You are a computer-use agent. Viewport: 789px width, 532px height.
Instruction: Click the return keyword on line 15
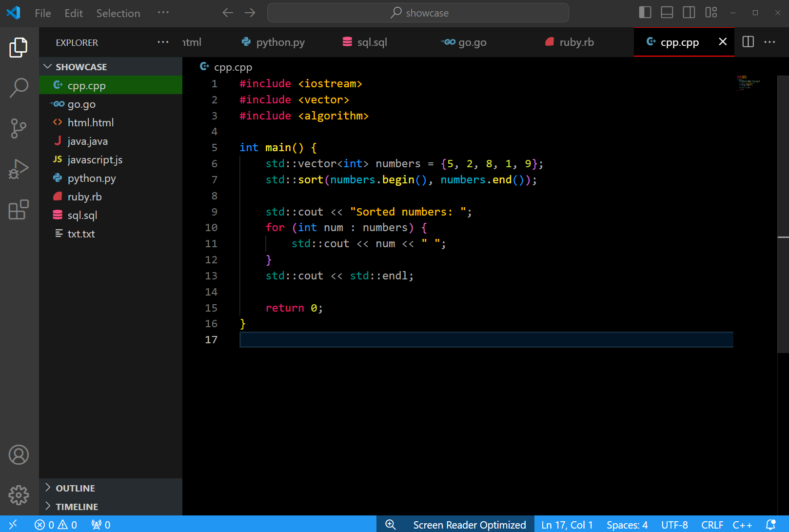tap(285, 308)
